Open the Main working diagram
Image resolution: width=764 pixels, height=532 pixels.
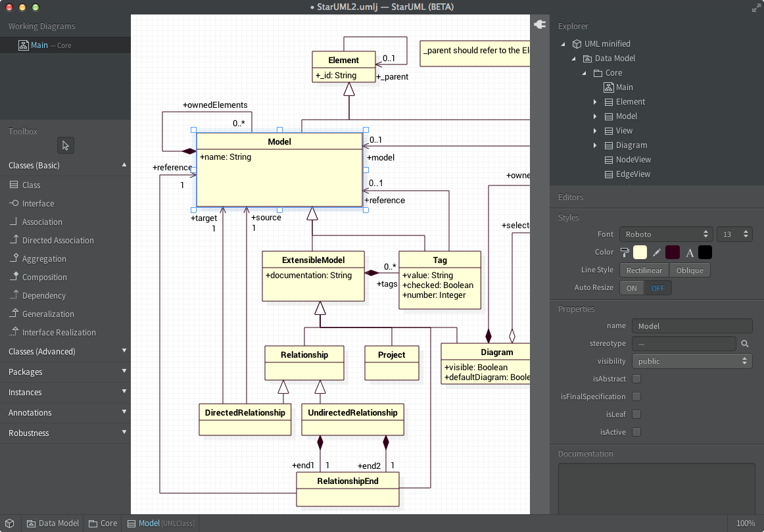pyautogui.click(x=39, y=45)
